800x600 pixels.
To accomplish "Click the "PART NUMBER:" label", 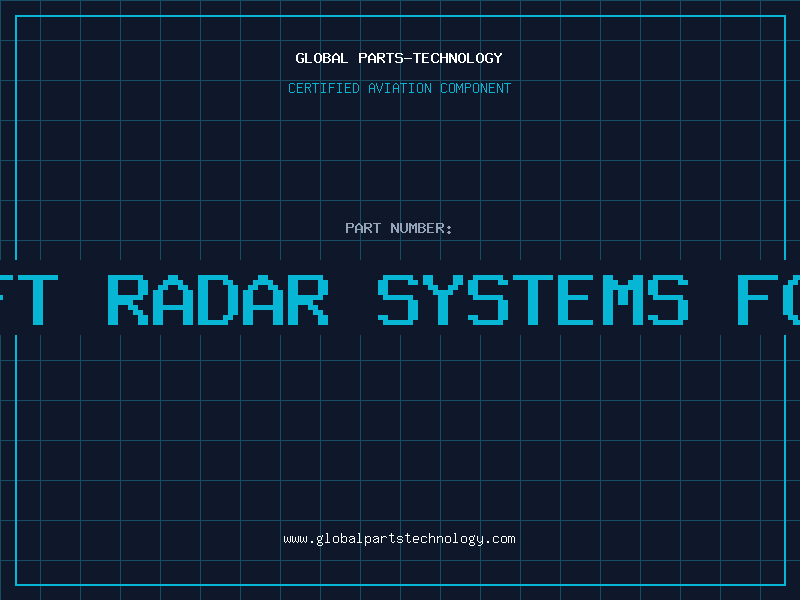I will (399, 228).
